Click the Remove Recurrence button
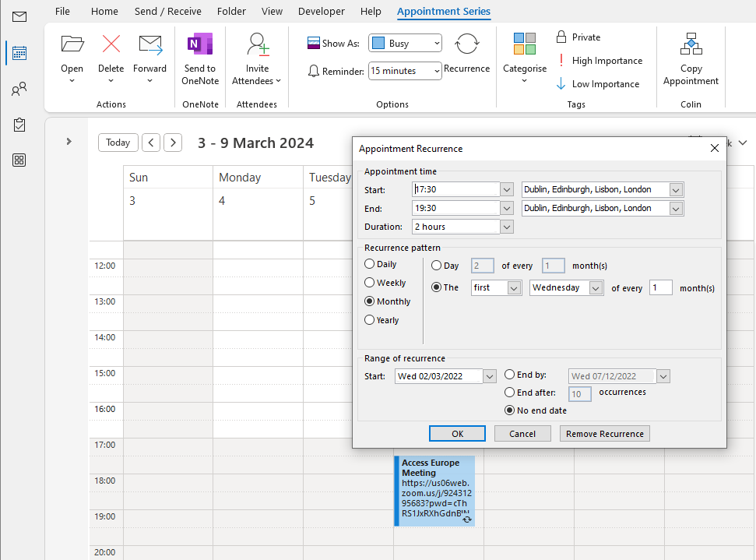 click(605, 434)
